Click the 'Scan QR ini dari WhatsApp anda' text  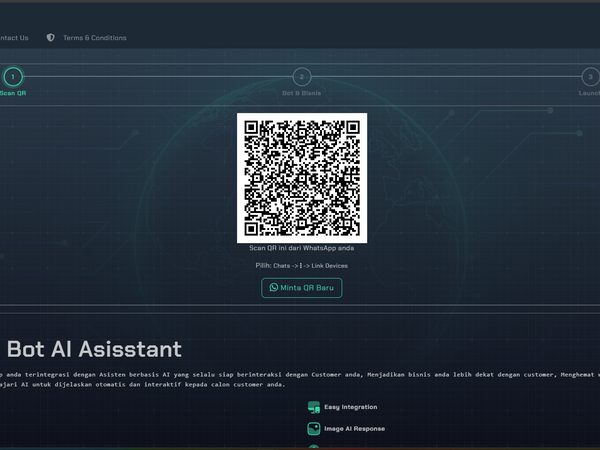click(x=302, y=248)
